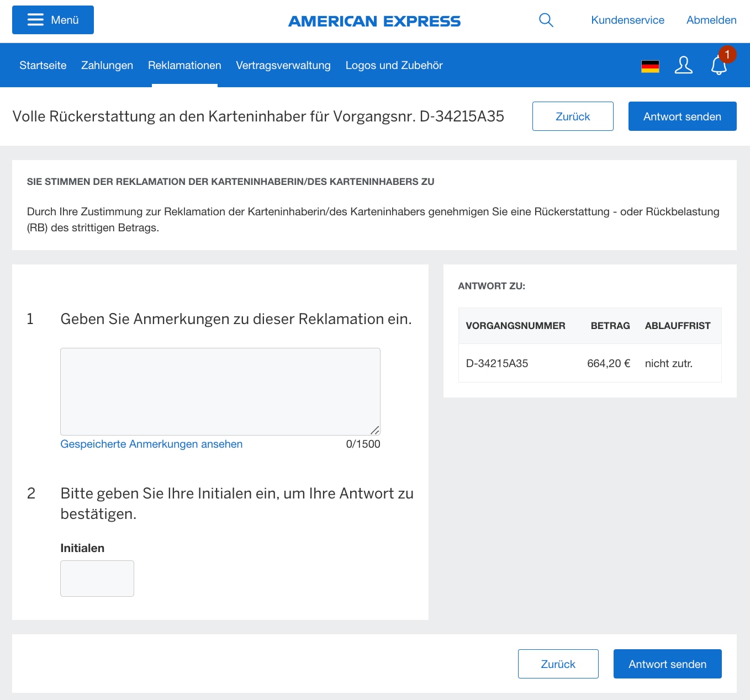Open the Reklamationen tab
This screenshot has height=700, width=750.
pyautogui.click(x=184, y=65)
